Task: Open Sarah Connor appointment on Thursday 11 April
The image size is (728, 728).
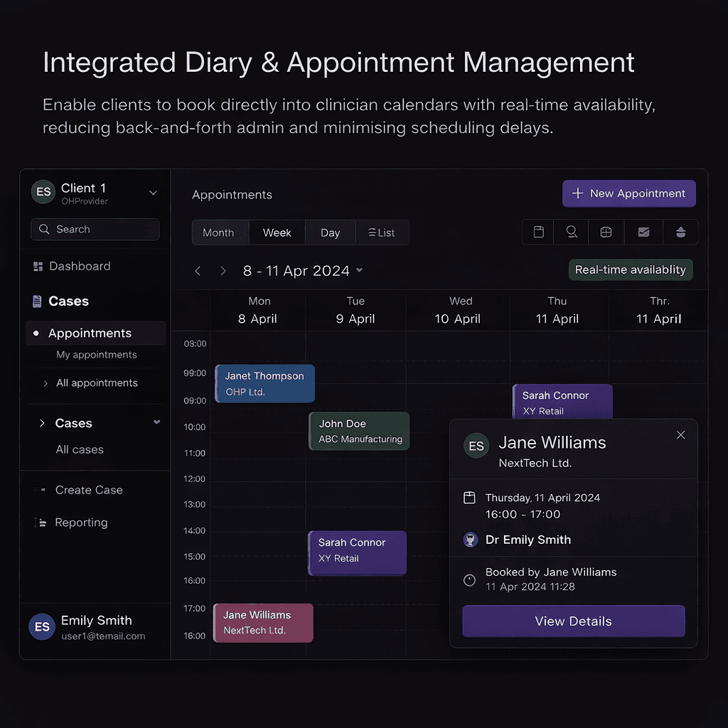Action: (562, 402)
